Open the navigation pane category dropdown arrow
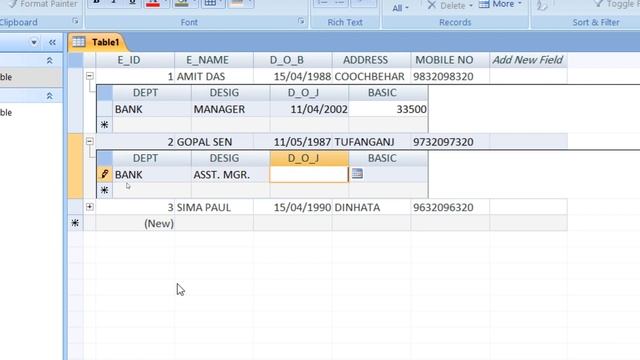The image size is (640, 360). click(34, 42)
